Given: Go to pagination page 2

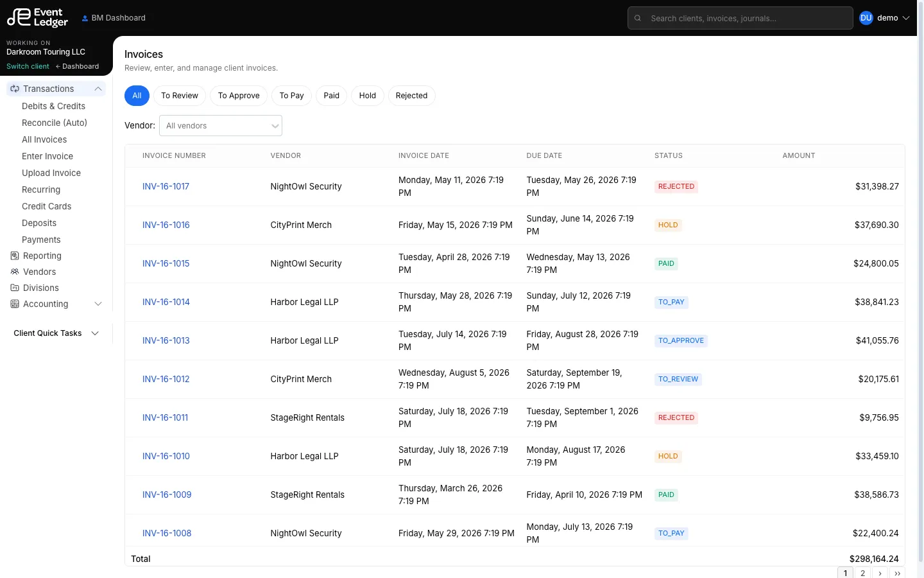Looking at the screenshot, I should [x=862, y=573].
